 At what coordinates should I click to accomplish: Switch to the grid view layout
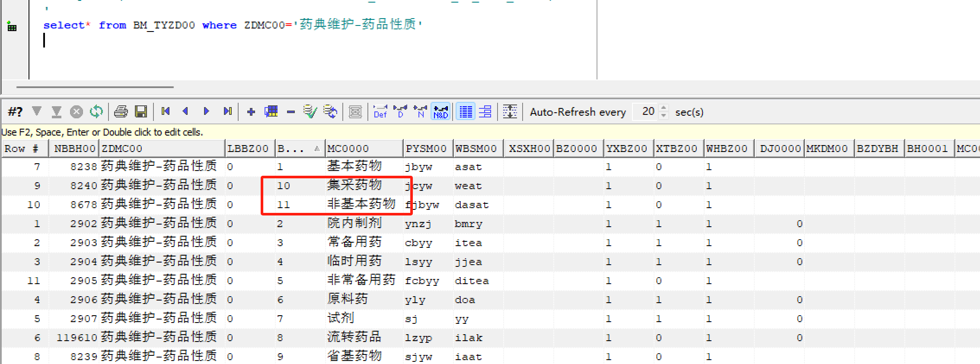tap(466, 112)
